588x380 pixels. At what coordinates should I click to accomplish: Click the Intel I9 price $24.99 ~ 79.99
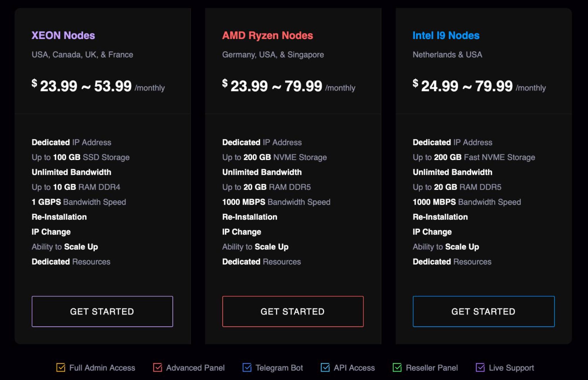click(467, 86)
